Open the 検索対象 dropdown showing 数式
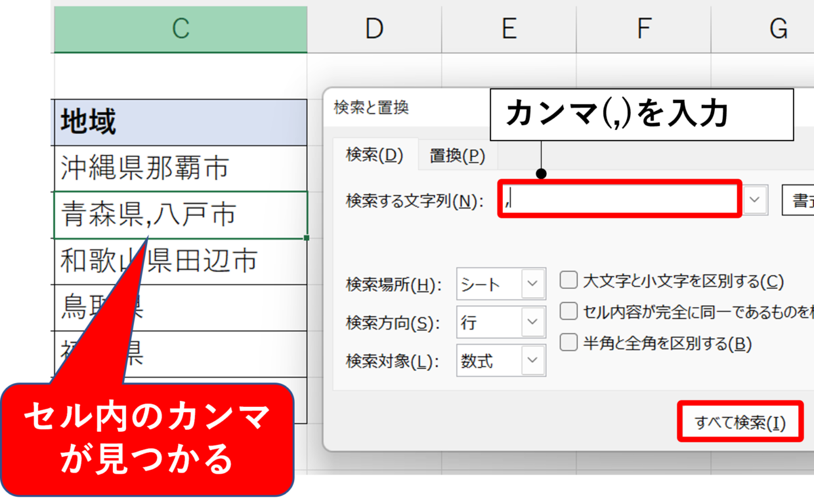814x504 pixels. 501,361
